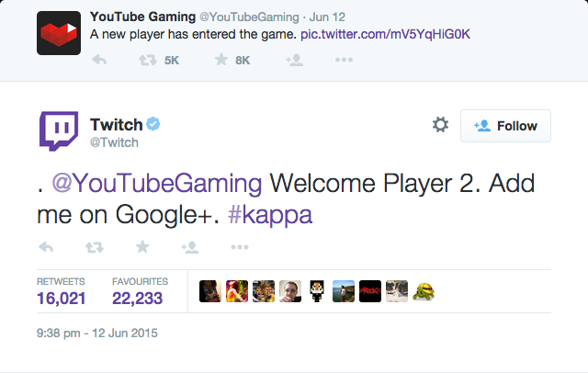This screenshot has width=588, height=373.
Task: Click the Twitch logo avatar
Action: click(57, 132)
